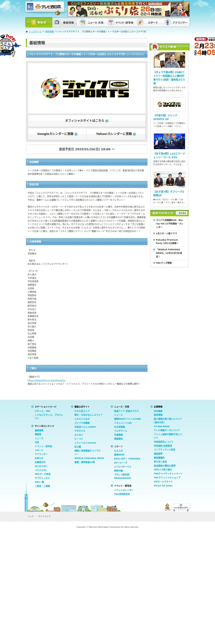Viewport: 215px width, 644px height.
Task: Click Googleカレンダーに登録 button
Action: [57, 134]
